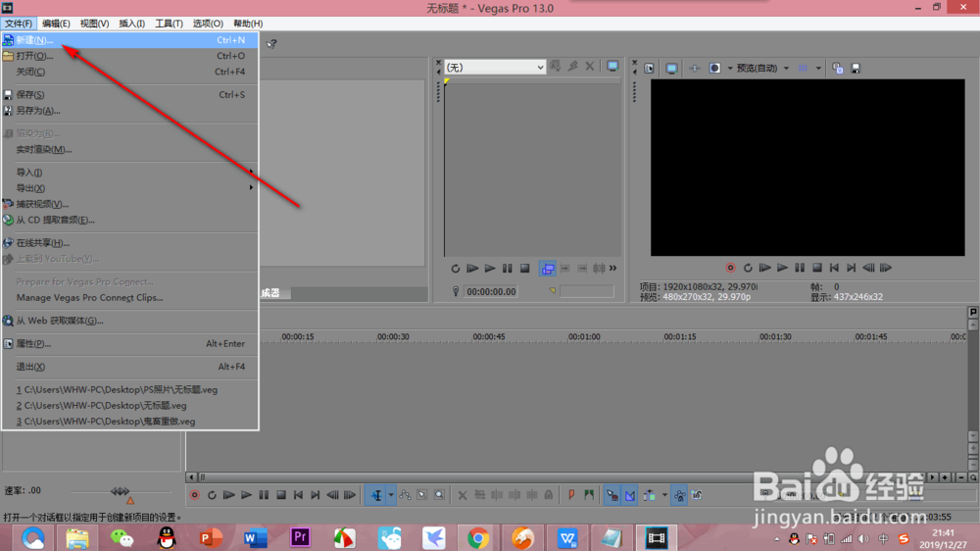Open split screen view dropdown arrow
Viewport: 980px width, 551px height.
coord(729,69)
